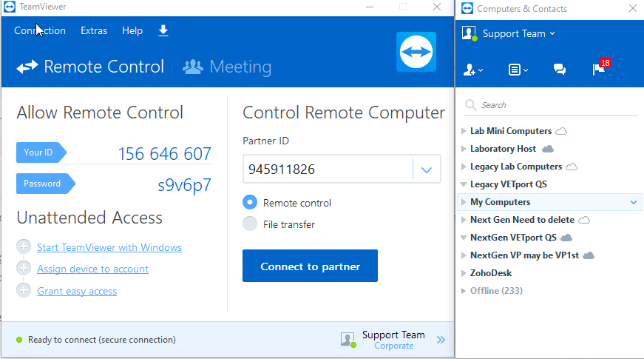Expand the Laboratory Host group
Screen dimensions: 644x359
[x=464, y=149]
